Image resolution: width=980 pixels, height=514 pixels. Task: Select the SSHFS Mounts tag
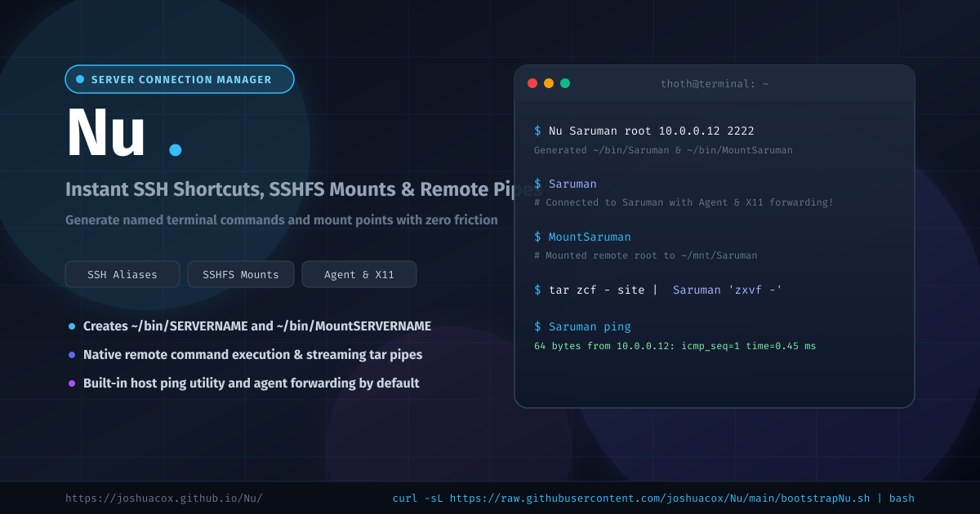241,274
